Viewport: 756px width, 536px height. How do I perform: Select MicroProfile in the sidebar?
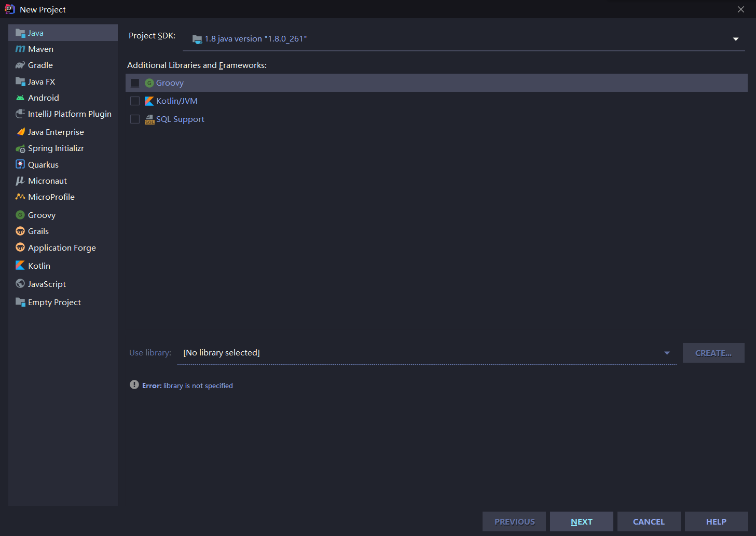click(63, 197)
